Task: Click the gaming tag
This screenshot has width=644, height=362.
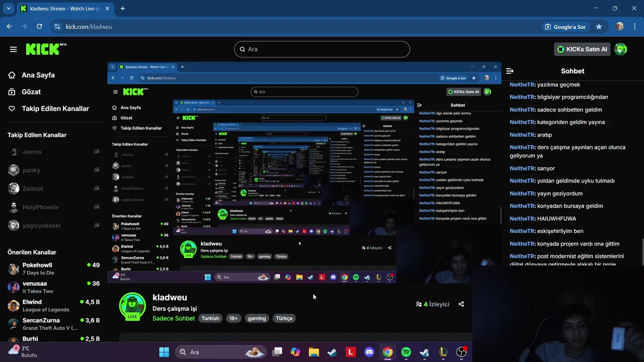Action: coord(257,318)
